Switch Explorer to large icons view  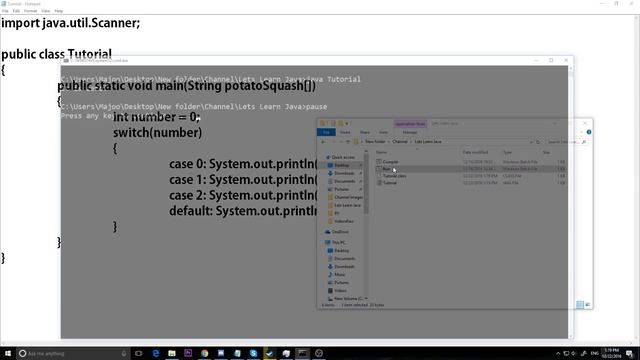588,304
